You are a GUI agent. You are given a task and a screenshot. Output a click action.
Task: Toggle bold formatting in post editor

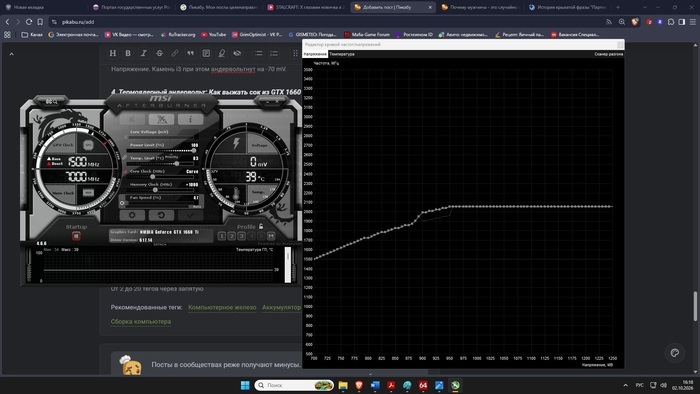click(128, 53)
